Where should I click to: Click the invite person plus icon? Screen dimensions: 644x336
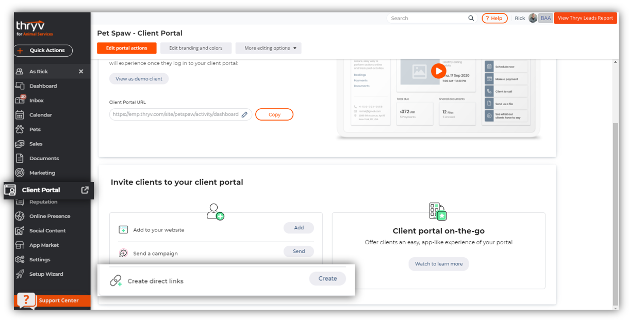(215, 212)
